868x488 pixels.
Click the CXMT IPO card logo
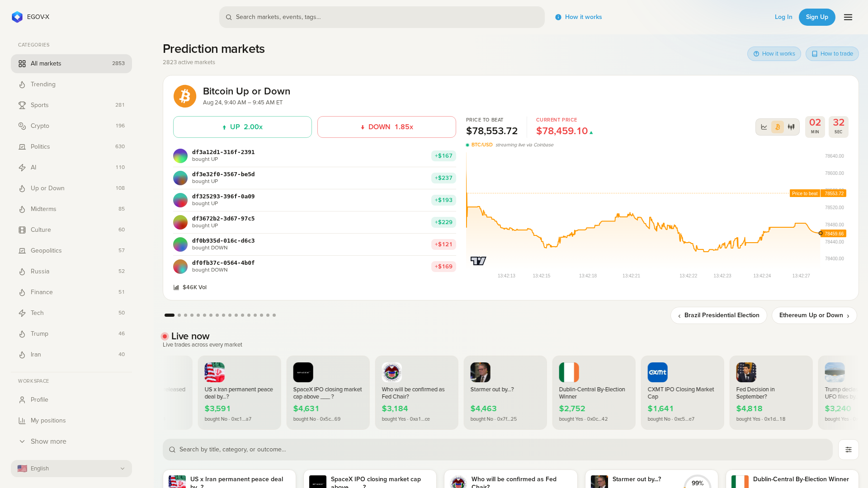(657, 372)
